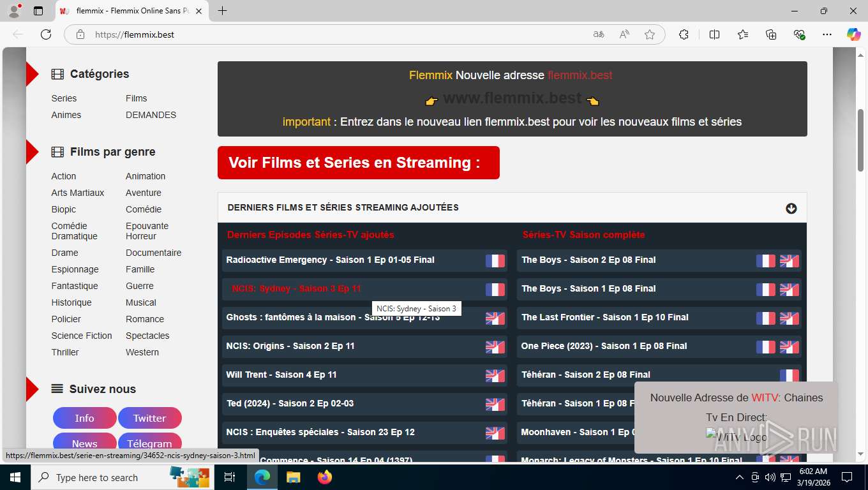Close the flemmix browser tab
868x490 pixels.
pos(199,11)
